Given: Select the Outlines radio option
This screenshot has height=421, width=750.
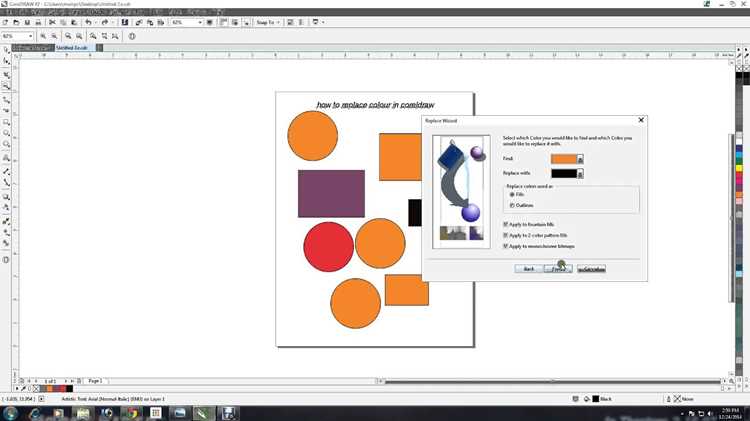Looking at the screenshot, I should 512,205.
